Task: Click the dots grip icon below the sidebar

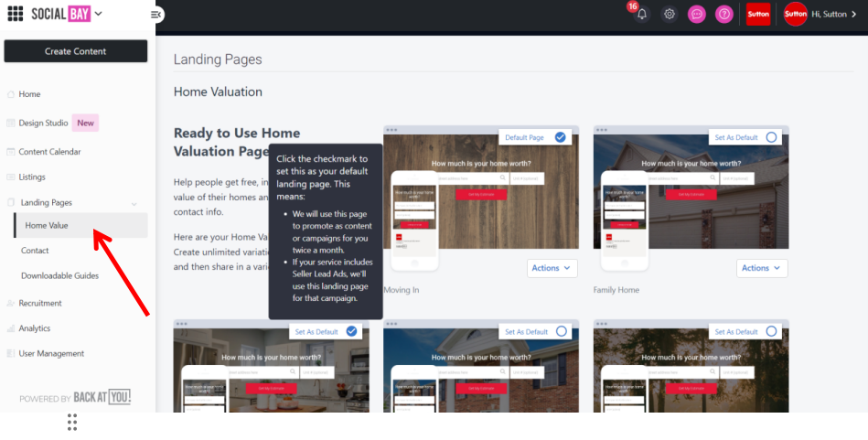Action: click(x=72, y=423)
